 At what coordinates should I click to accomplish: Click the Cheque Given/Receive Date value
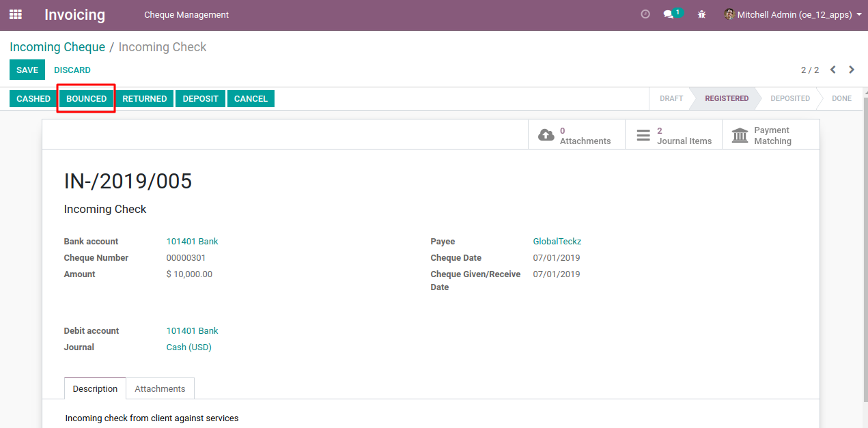pyautogui.click(x=557, y=274)
